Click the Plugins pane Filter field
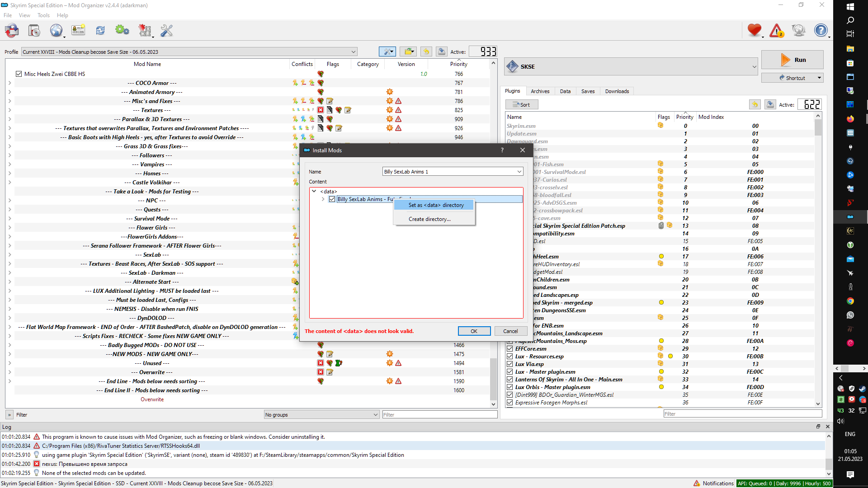The image size is (868, 488). (x=742, y=413)
